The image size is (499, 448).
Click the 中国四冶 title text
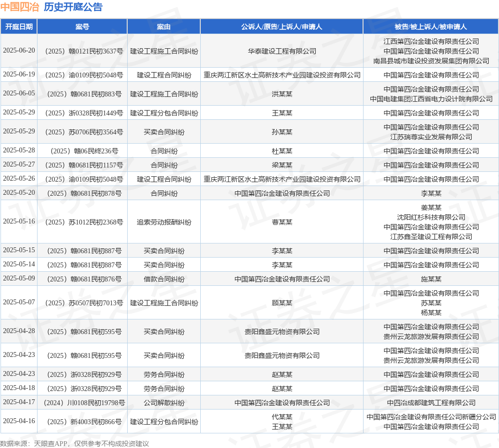[x=19, y=7]
